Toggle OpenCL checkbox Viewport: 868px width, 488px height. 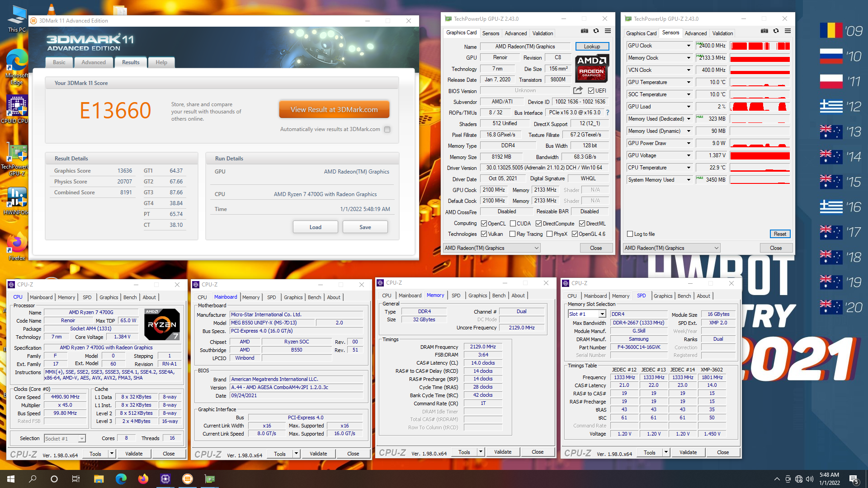point(484,224)
